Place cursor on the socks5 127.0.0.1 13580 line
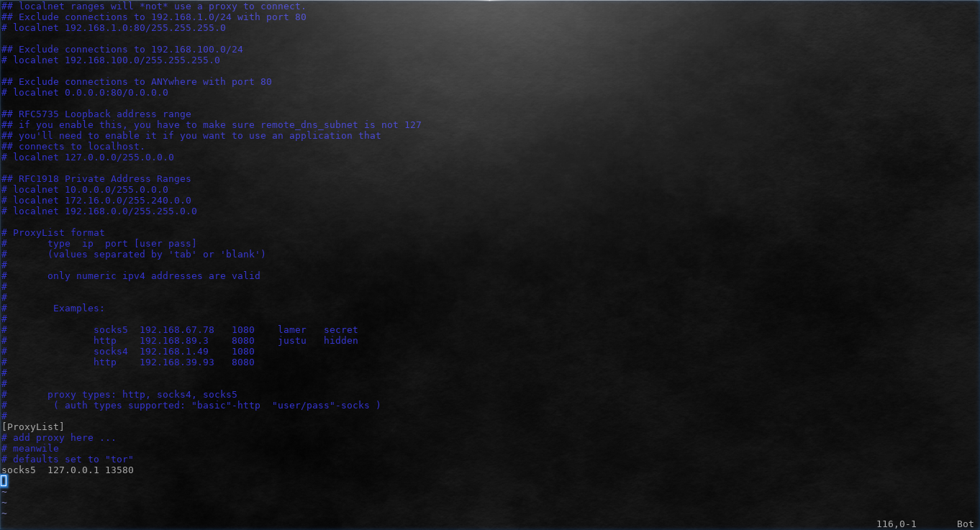This screenshot has width=980, height=530. [x=67, y=470]
